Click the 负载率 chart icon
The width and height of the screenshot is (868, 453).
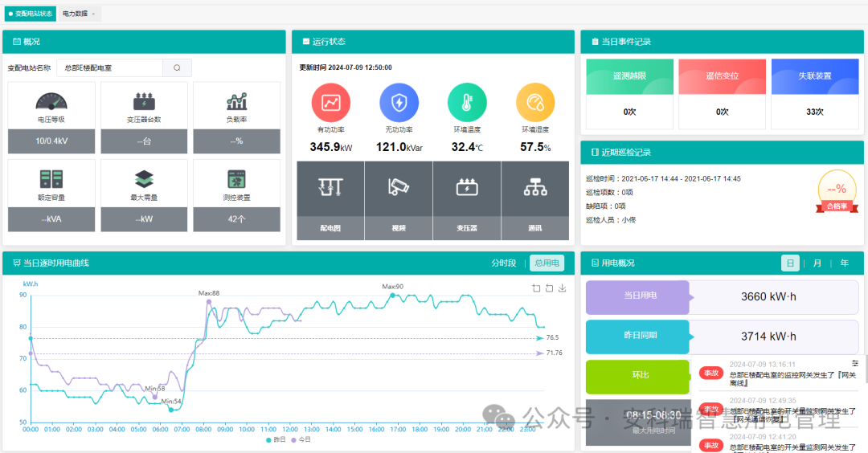pos(236,101)
